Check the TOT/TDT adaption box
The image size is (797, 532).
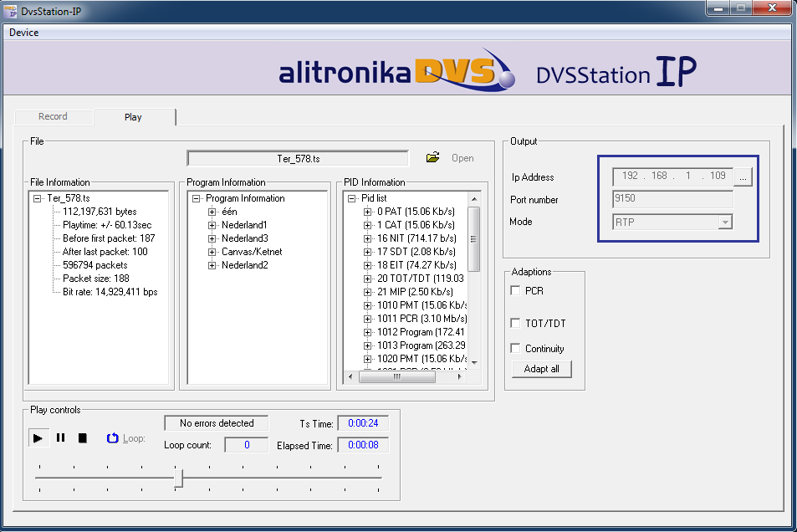[x=516, y=323]
